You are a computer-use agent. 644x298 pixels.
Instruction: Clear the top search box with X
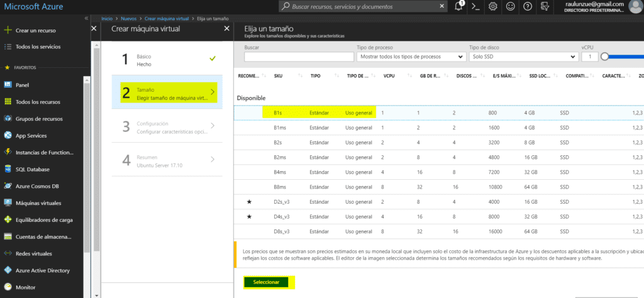442,6
